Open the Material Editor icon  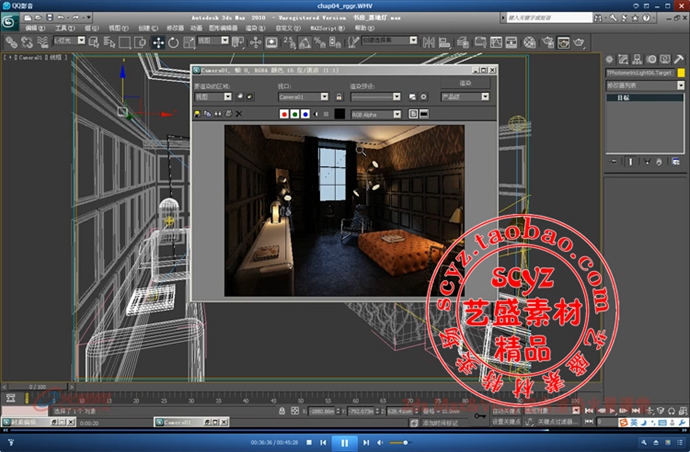point(529,42)
